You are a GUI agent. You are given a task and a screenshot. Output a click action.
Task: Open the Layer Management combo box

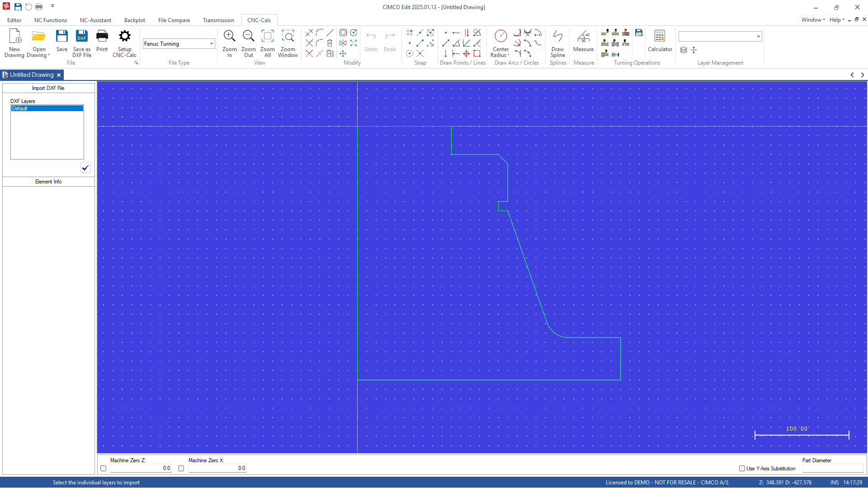[758, 36]
